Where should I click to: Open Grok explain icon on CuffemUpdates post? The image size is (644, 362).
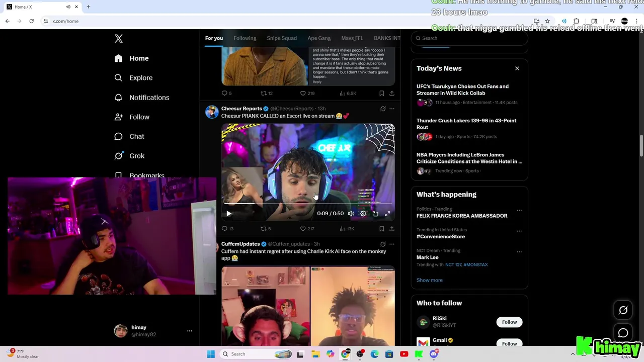(x=383, y=244)
